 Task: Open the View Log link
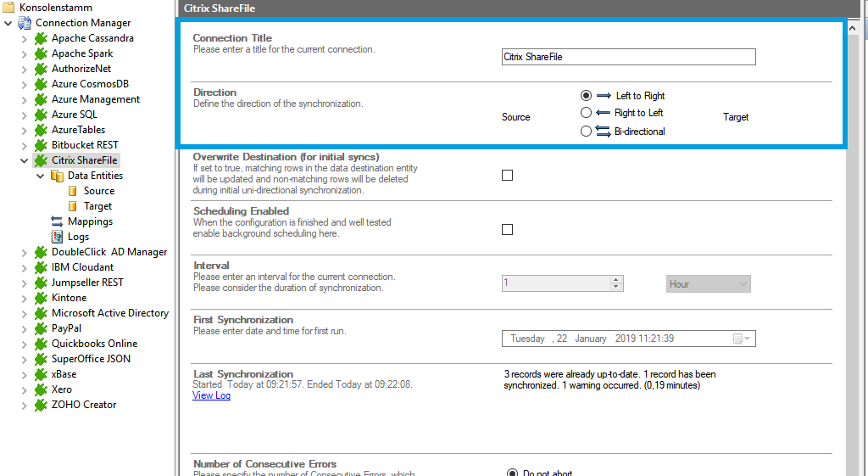click(x=211, y=395)
